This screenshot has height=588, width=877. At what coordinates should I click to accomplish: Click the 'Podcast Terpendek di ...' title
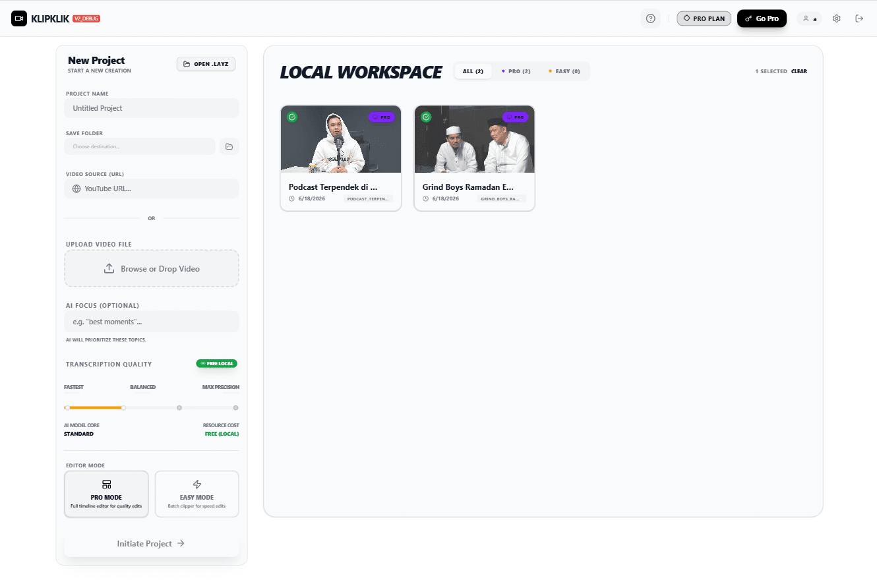coord(333,187)
